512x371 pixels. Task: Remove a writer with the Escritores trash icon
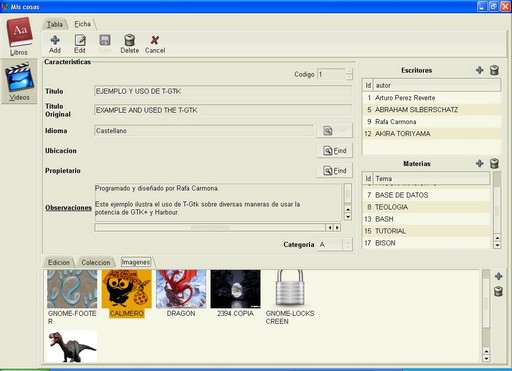[494, 70]
